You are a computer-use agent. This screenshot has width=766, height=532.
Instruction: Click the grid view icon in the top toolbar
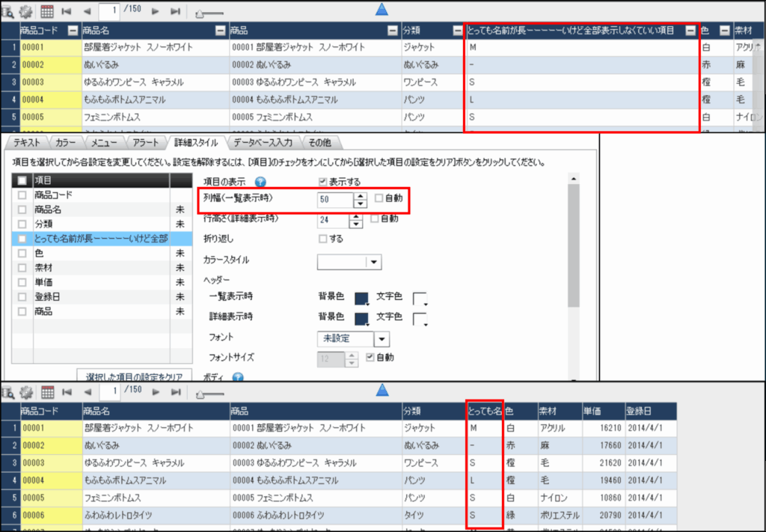46,11
